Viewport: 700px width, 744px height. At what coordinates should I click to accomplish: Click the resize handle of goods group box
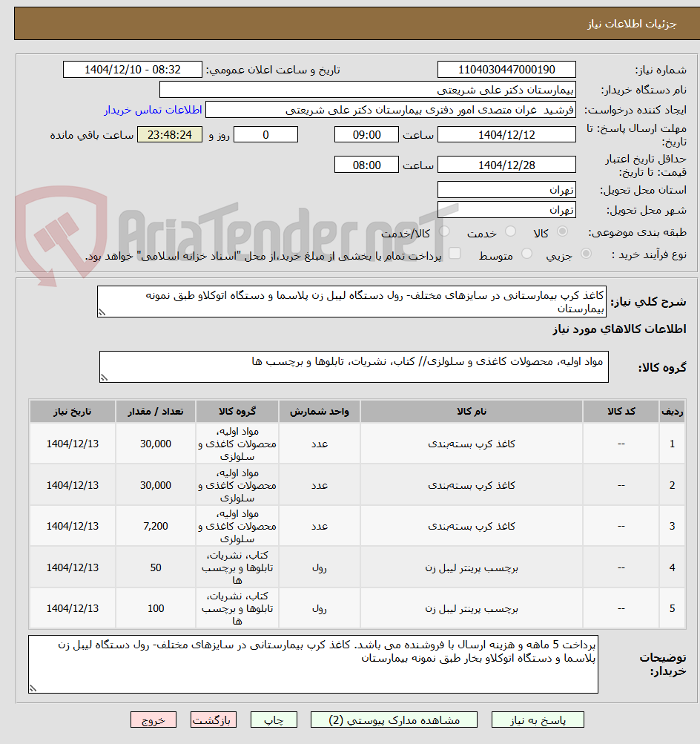tap(103, 378)
